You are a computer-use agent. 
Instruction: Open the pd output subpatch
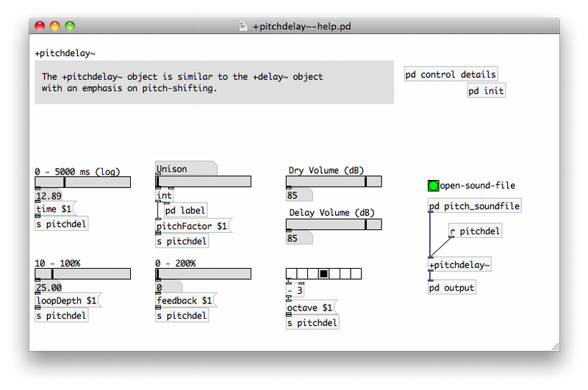coord(452,288)
